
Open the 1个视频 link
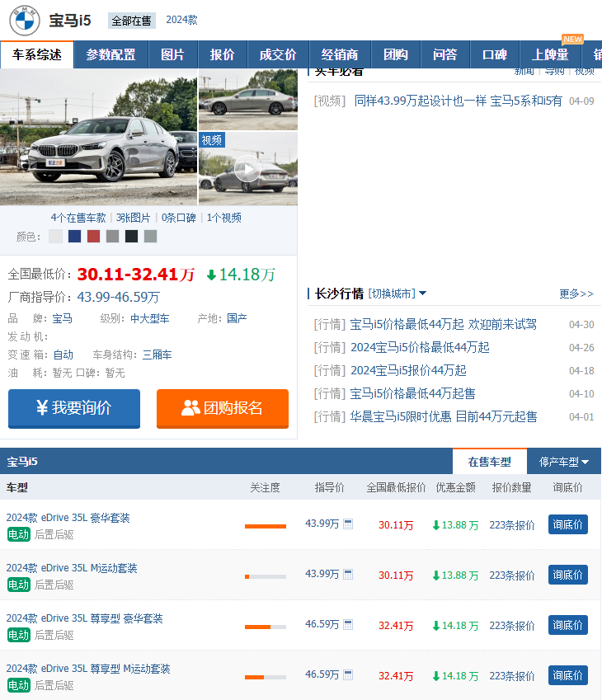[223, 218]
